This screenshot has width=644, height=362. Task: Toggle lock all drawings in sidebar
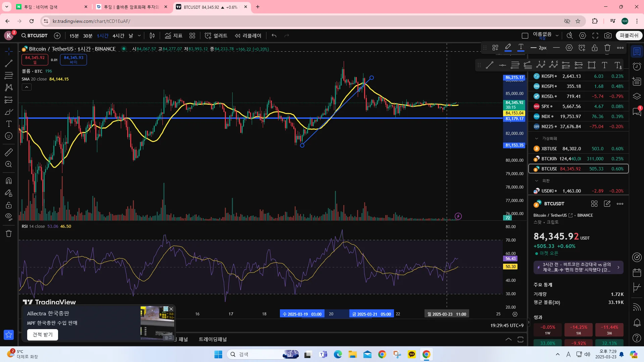9,205
